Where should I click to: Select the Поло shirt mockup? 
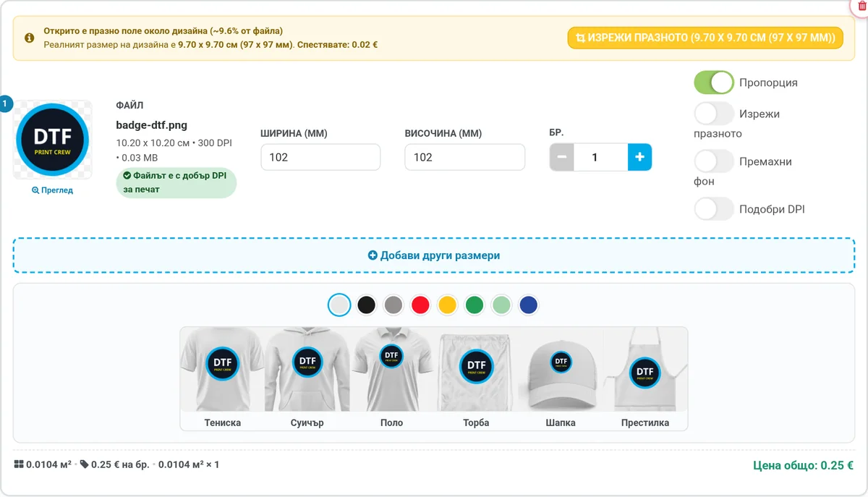[391, 378]
